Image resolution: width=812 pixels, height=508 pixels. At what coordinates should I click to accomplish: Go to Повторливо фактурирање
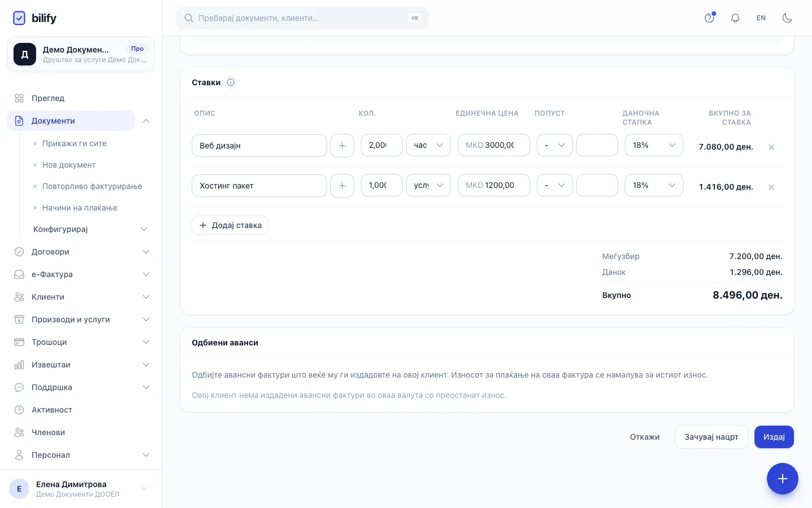click(92, 186)
